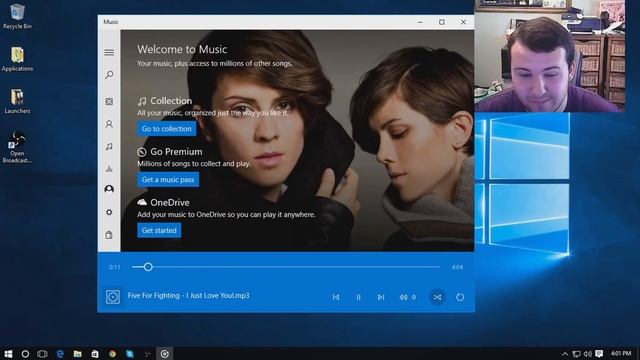Open the Songs note icon in the sidebar
The image size is (640, 360).
pyautogui.click(x=109, y=147)
